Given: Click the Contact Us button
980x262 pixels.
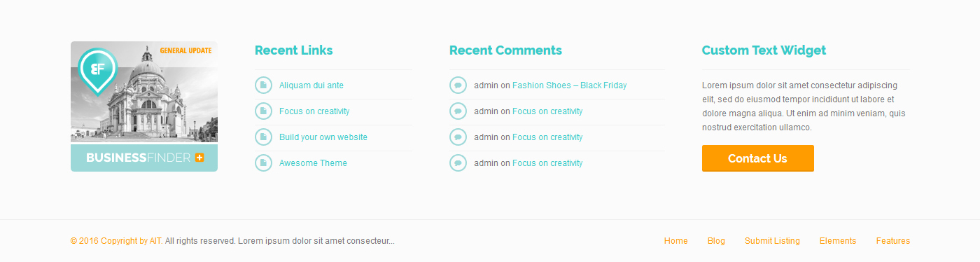Looking at the screenshot, I should (x=757, y=158).
